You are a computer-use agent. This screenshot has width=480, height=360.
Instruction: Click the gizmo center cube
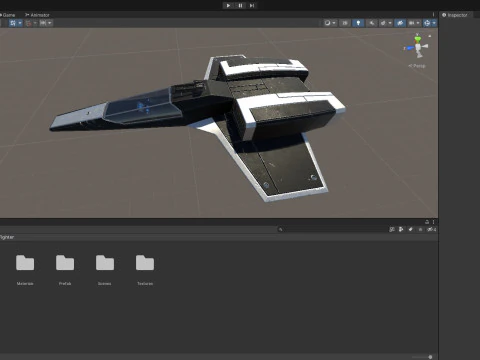[x=418, y=47]
